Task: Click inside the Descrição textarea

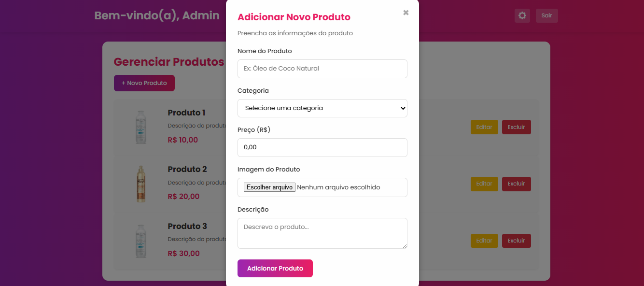Action: click(x=322, y=233)
